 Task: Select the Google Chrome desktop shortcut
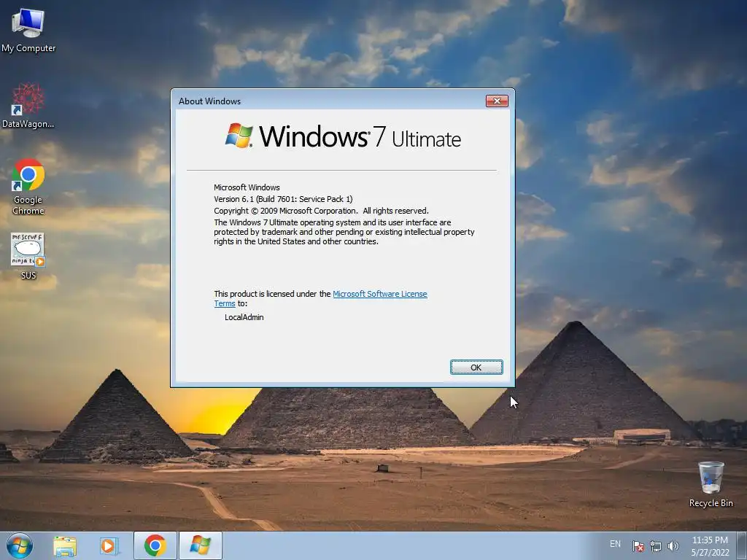[x=28, y=186]
